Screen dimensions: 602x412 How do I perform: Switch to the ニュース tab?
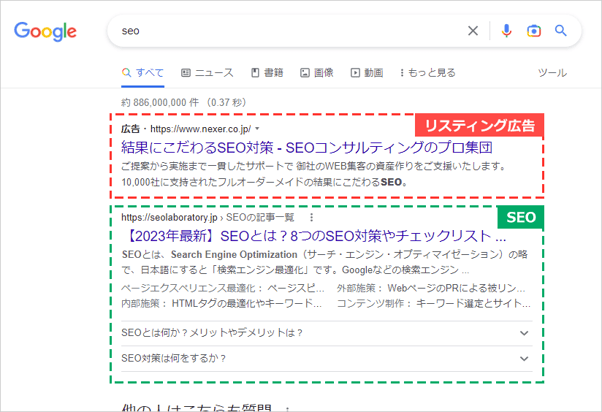pyautogui.click(x=207, y=73)
